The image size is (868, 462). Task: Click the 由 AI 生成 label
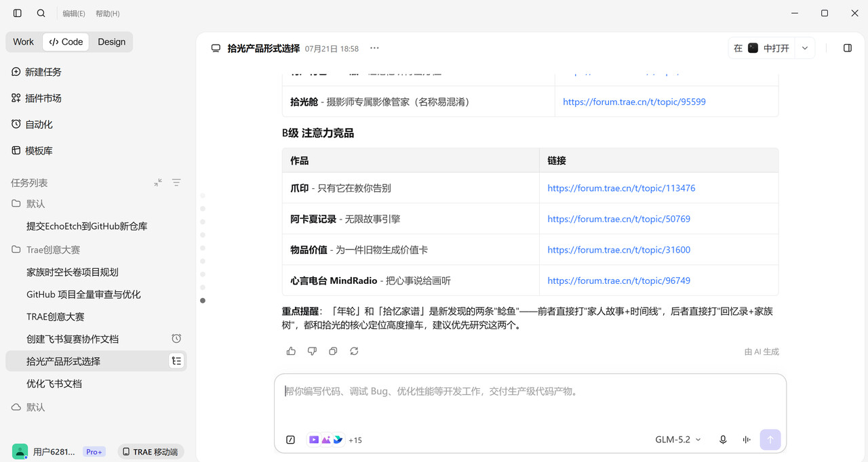762,352
